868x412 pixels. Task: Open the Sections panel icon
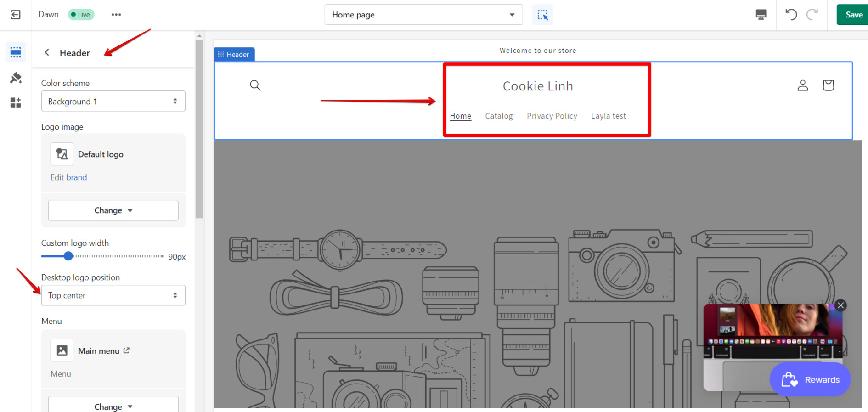tap(16, 52)
